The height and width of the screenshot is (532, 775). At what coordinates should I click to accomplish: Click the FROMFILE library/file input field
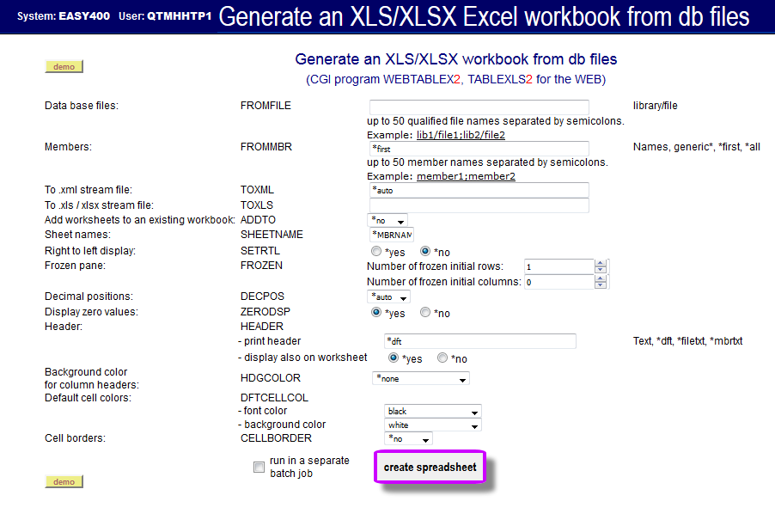click(479, 107)
